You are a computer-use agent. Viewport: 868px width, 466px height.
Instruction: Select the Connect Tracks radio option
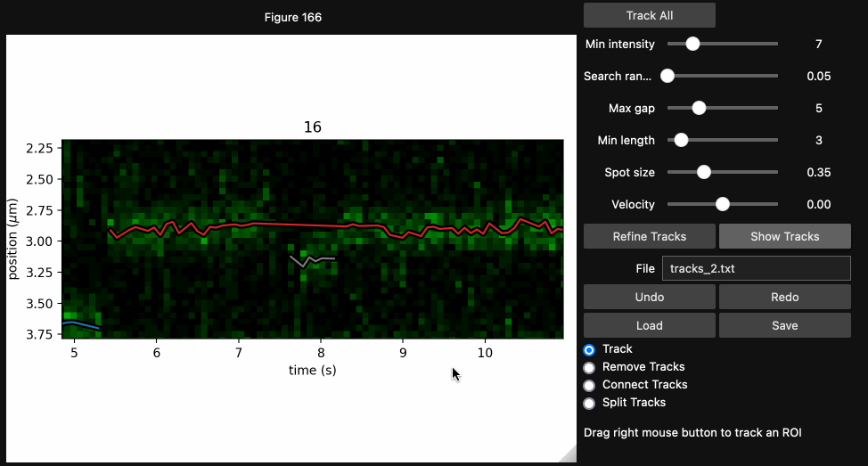click(589, 385)
